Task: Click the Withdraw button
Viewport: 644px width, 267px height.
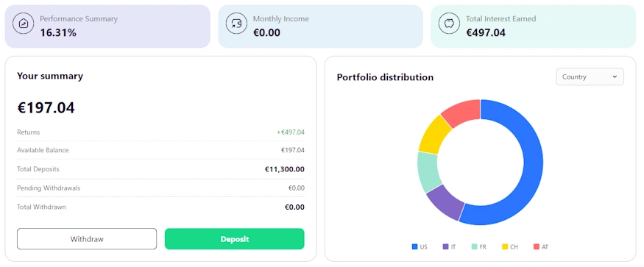Action: pos(87,239)
